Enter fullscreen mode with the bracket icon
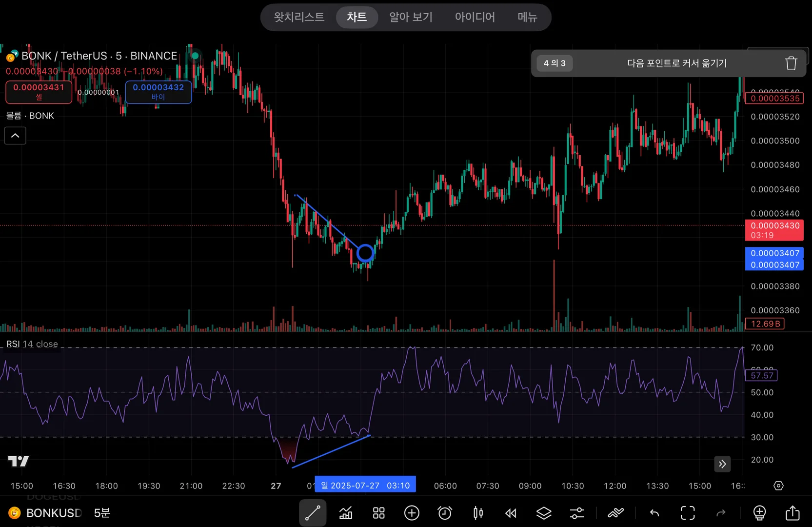 click(688, 513)
